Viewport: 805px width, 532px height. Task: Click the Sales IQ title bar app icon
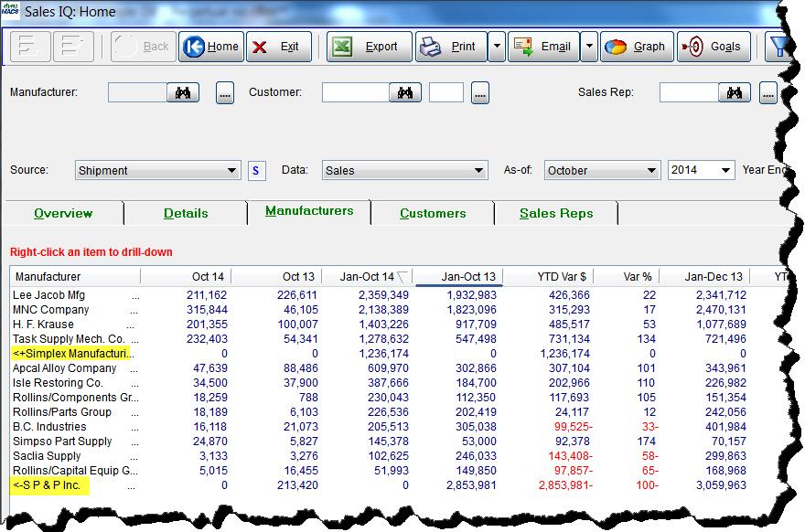coord(10,10)
